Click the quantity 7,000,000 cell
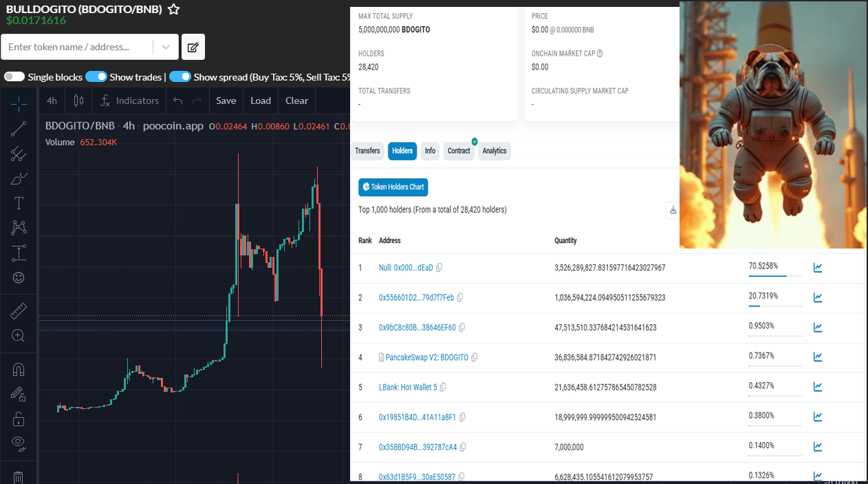 [569, 448]
